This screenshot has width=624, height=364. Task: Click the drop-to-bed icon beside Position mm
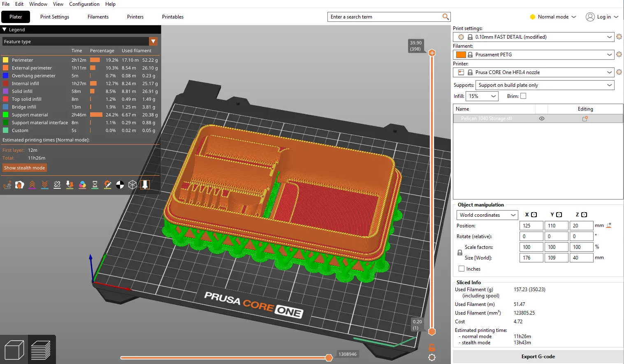(609, 225)
